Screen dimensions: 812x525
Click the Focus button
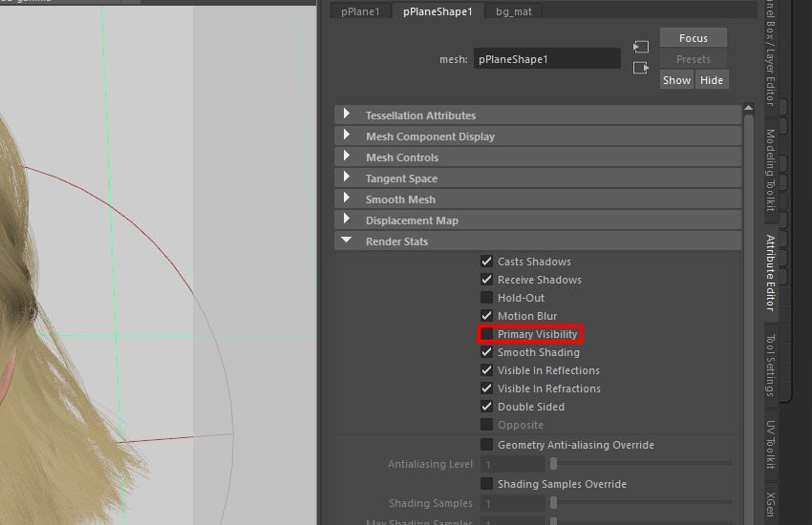click(x=693, y=38)
